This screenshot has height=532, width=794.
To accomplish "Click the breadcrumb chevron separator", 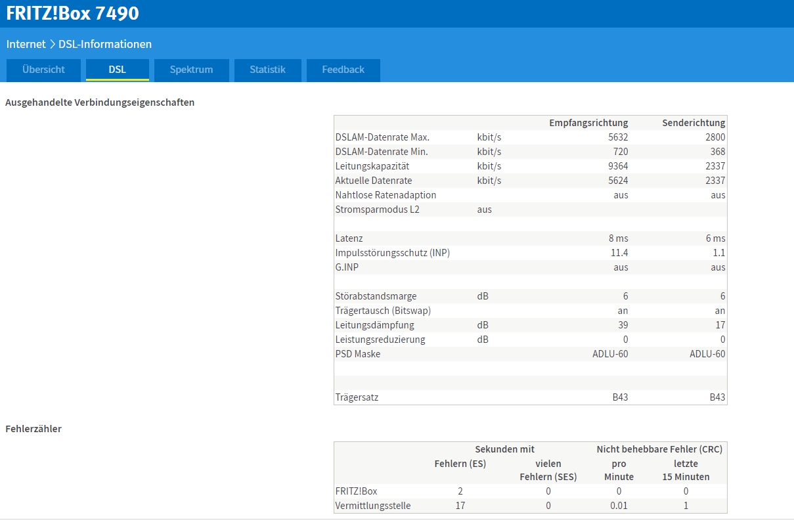I will click(x=52, y=44).
